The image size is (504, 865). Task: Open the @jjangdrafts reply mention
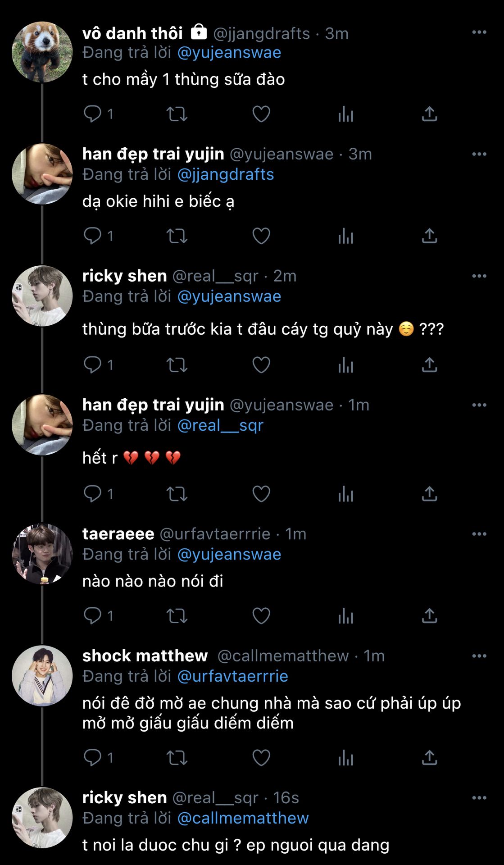click(x=225, y=174)
